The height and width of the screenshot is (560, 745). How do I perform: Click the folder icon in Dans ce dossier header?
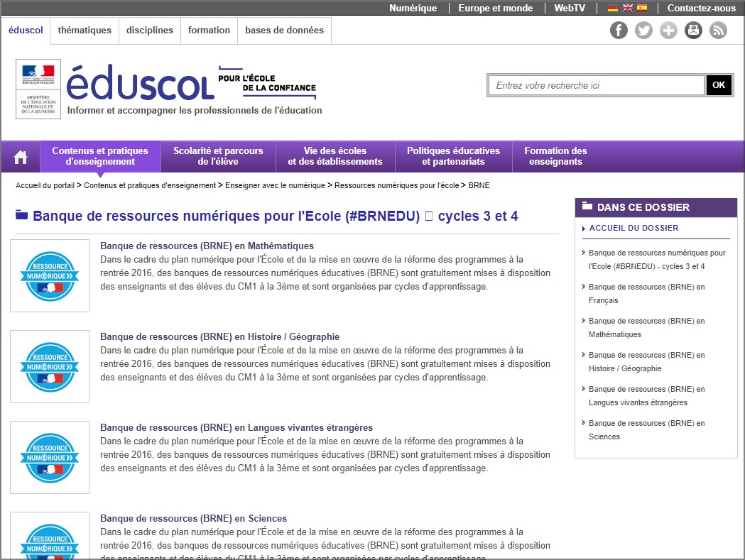point(587,206)
